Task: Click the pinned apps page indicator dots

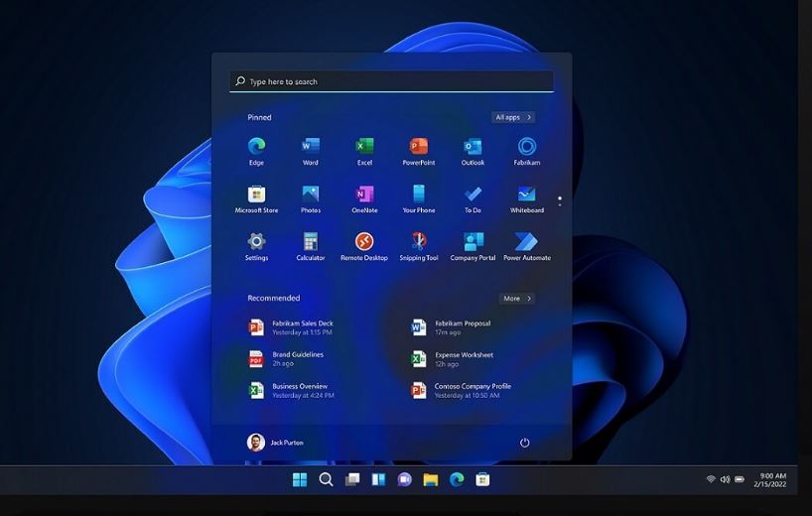Action: coord(560,201)
